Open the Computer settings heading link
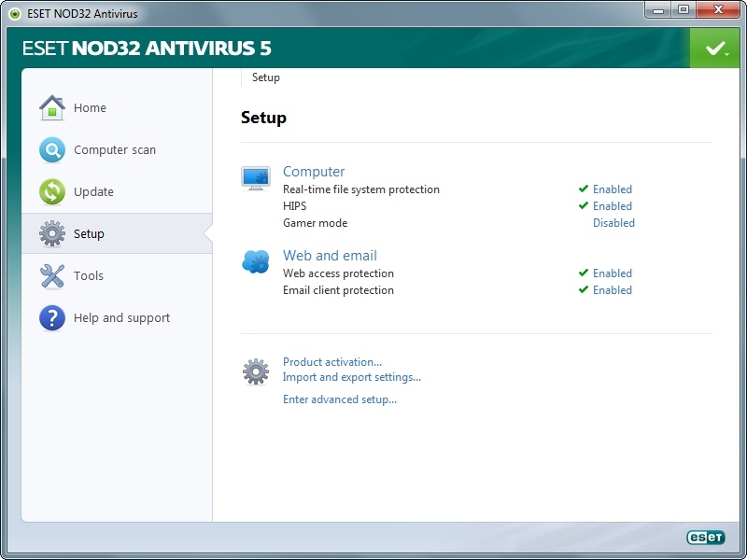Screen dimensions: 747x560 [314, 172]
